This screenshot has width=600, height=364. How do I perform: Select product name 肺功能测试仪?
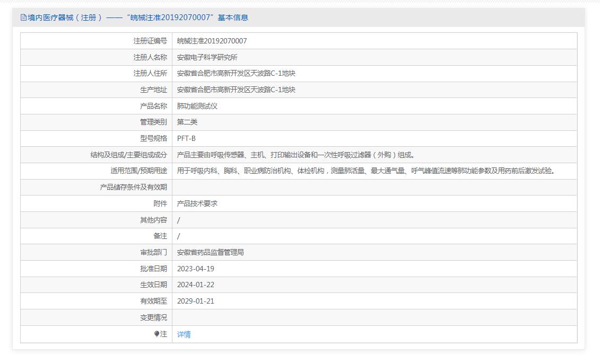(x=197, y=106)
